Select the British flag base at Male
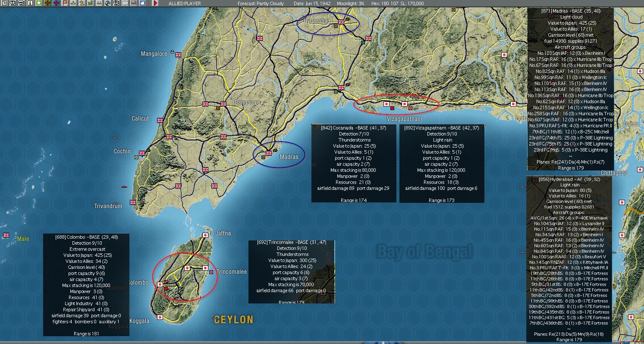Screen dimensions: 644x344 [6, 235]
